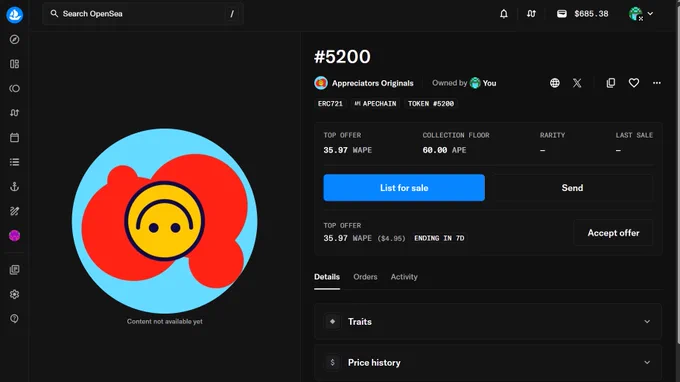Image resolution: width=680 pixels, height=382 pixels.
Task: Switch to the Orders tab
Action: 365,277
